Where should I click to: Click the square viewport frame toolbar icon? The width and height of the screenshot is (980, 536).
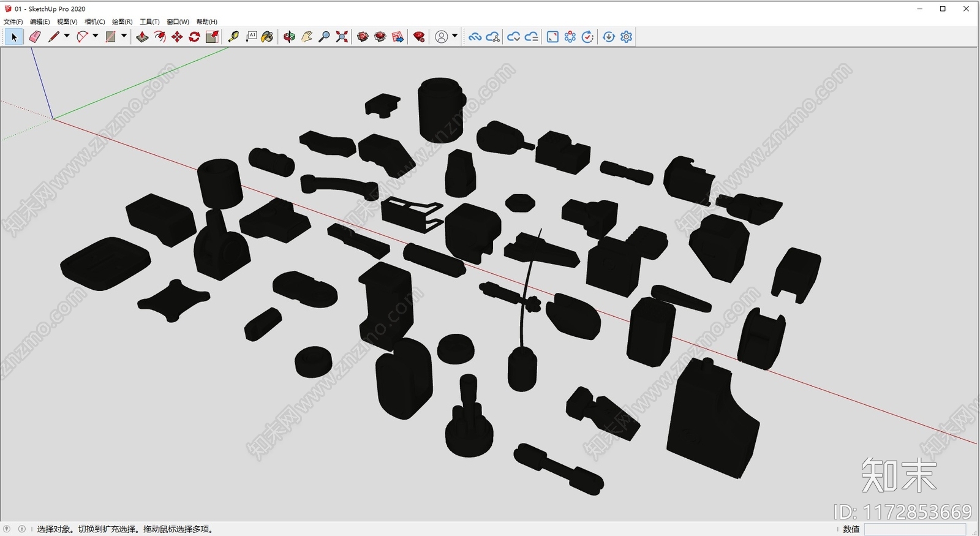point(552,37)
